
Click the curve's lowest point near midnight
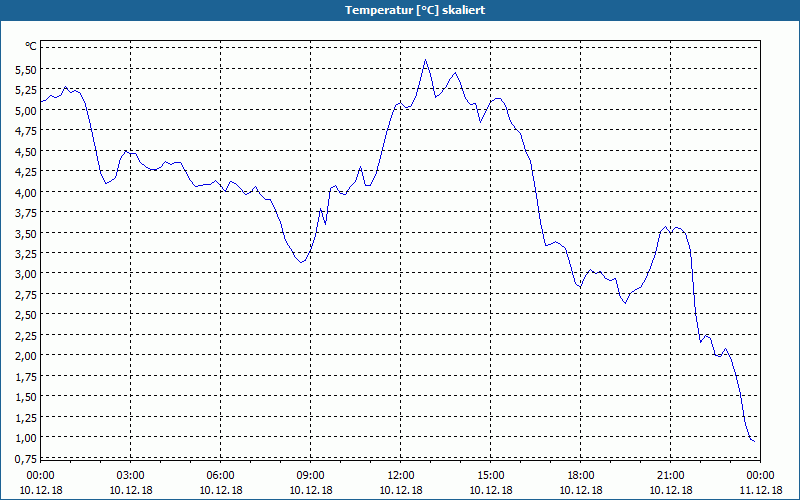click(754, 441)
